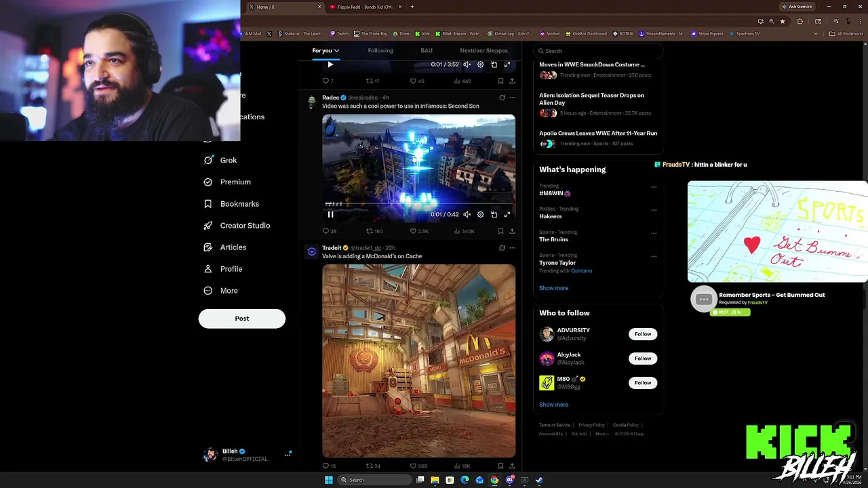Image resolution: width=868 pixels, height=488 pixels.
Task: Show more under What's happening
Action: [553, 288]
